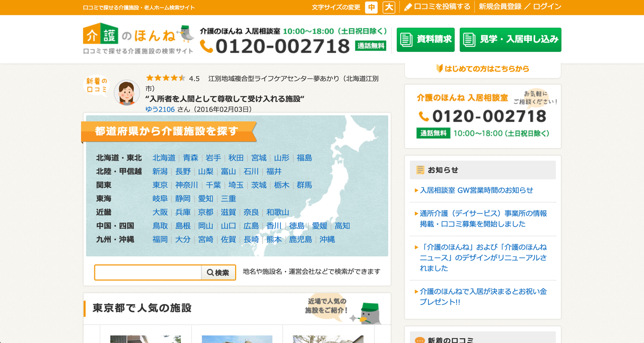Select 宮城 prefecture
644x343 pixels.
259,158
